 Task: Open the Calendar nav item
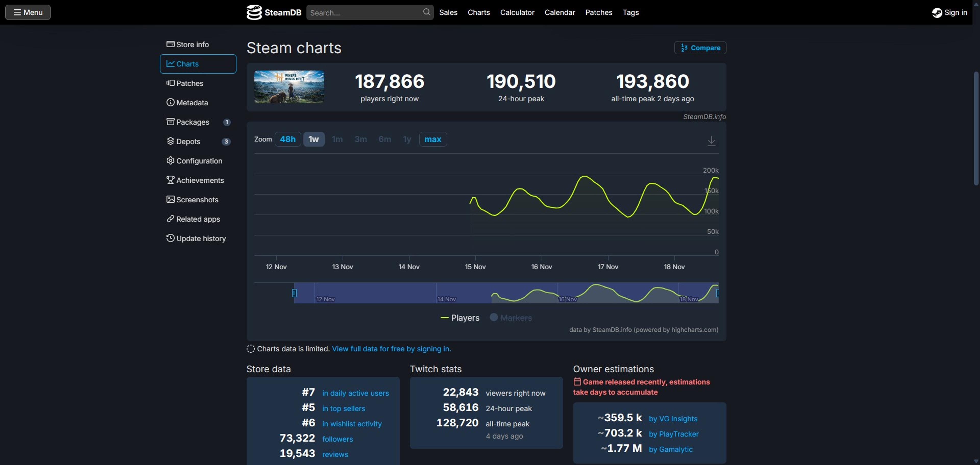[x=560, y=12]
